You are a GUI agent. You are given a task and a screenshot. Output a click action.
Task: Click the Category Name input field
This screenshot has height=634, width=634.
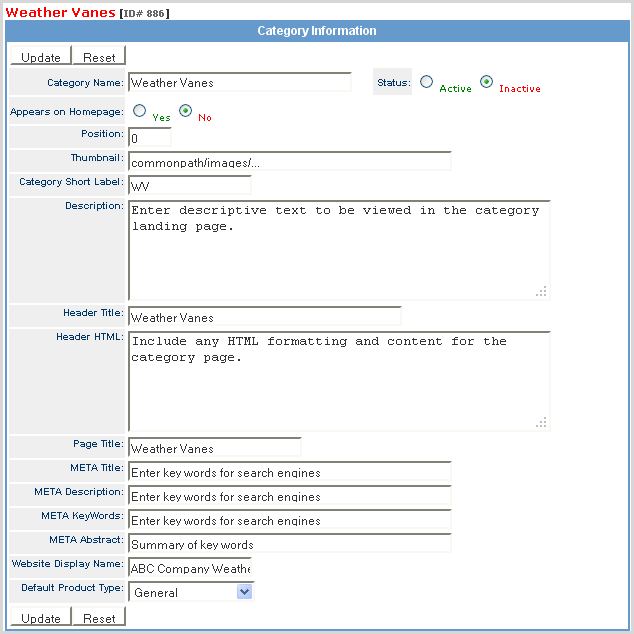[x=239, y=82]
